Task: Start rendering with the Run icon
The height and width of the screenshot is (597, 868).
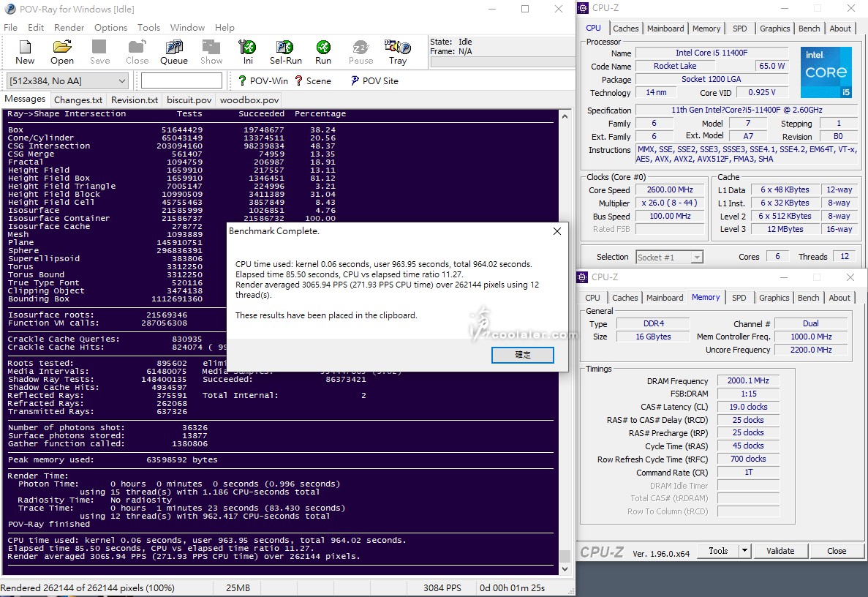Action: tap(323, 53)
